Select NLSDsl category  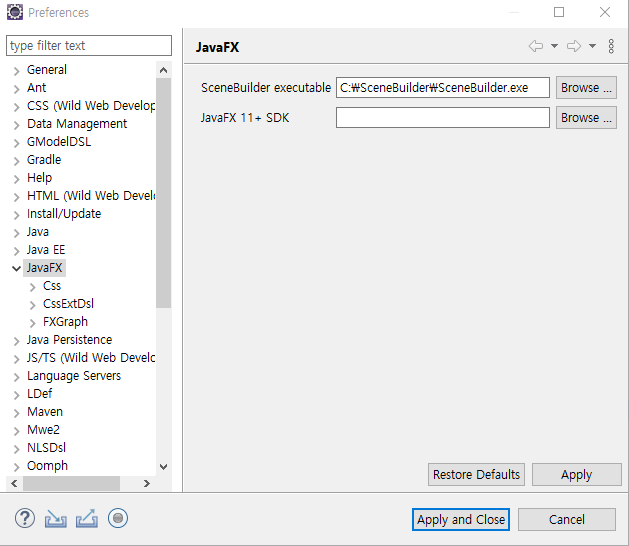click(46, 447)
